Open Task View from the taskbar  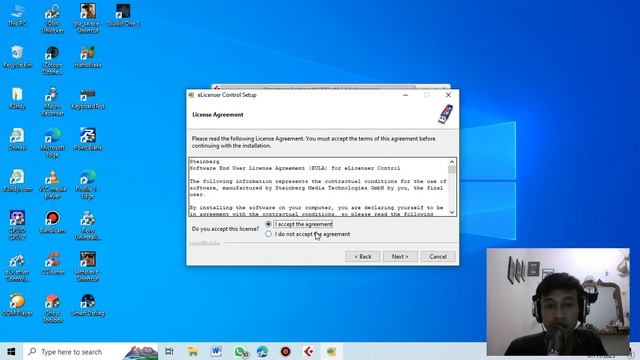(x=169, y=351)
